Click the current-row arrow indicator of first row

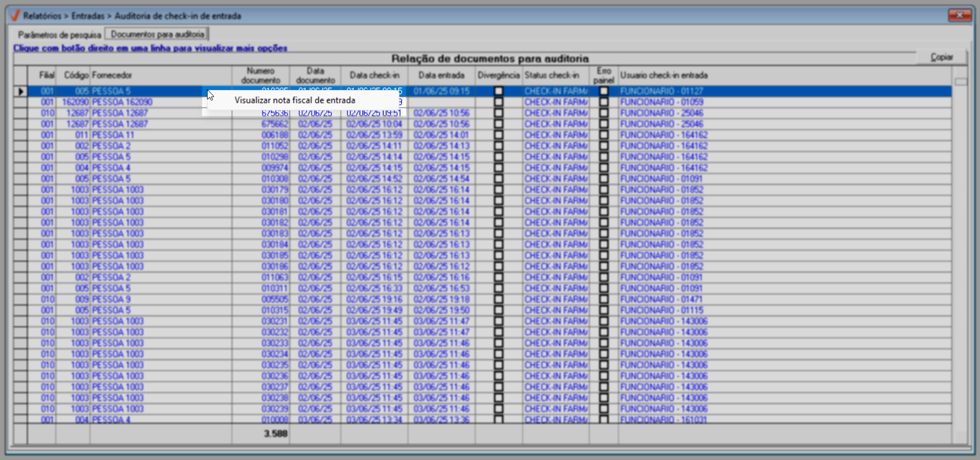coord(21,91)
